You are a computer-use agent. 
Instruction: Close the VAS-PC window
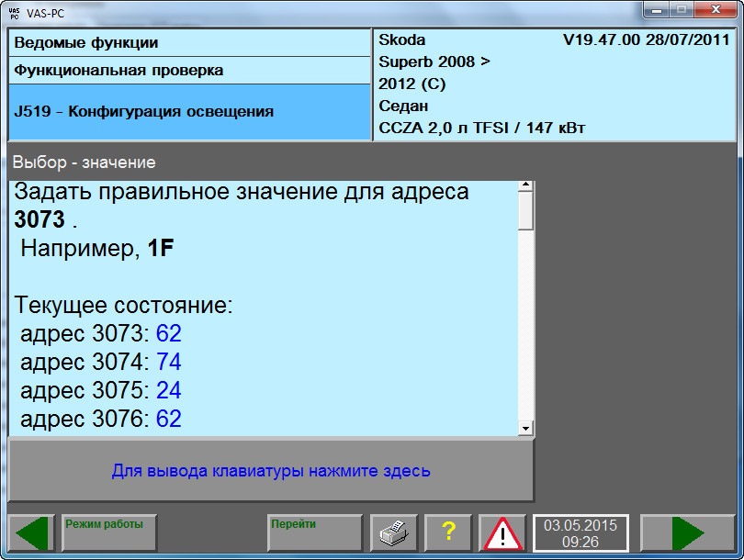716,9
